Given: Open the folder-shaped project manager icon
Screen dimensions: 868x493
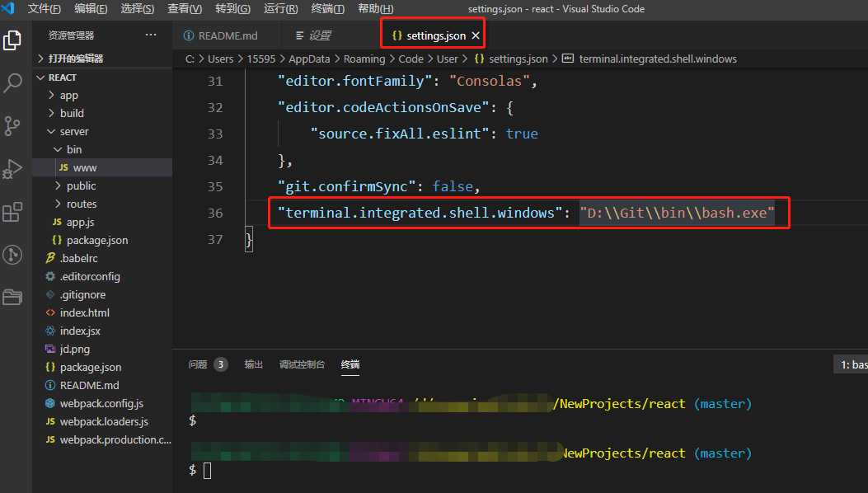Looking at the screenshot, I should (x=12, y=297).
